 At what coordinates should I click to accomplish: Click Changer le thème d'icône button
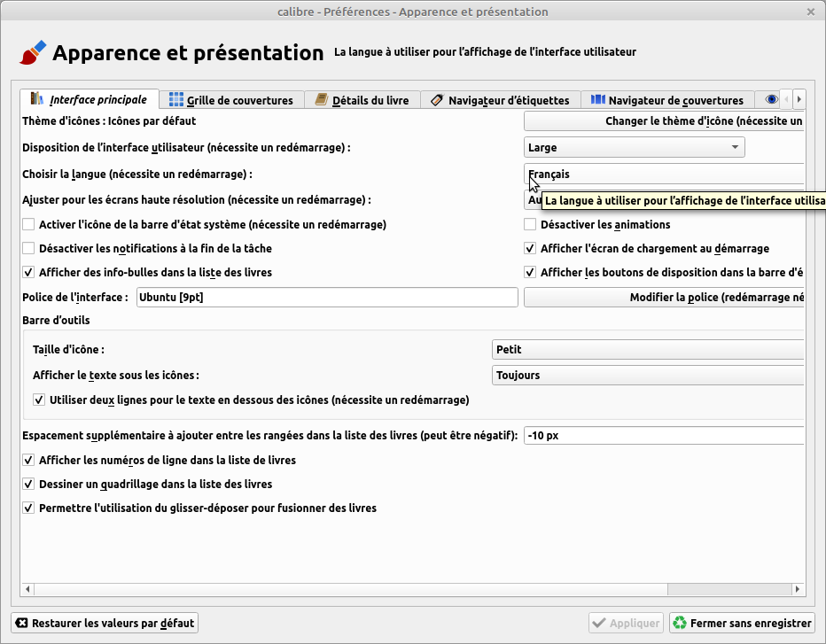[x=664, y=120]
